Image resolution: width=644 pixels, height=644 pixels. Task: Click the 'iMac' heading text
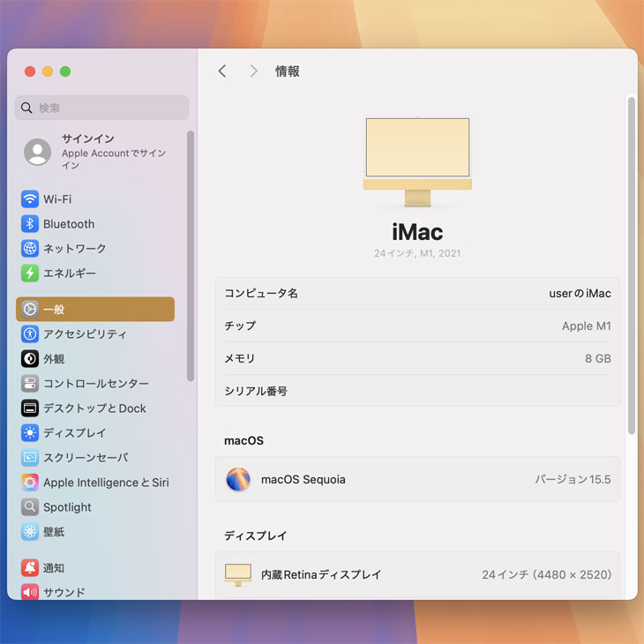click(417, 232)
